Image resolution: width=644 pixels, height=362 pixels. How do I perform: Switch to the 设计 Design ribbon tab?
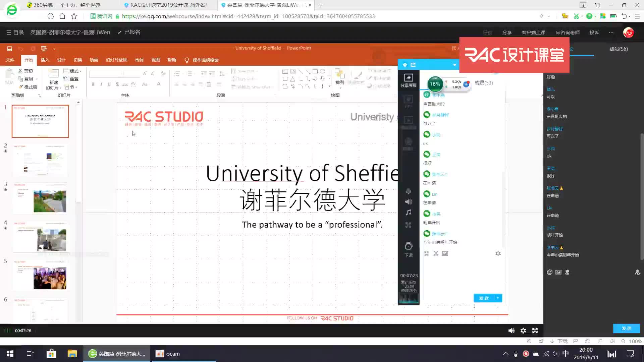(x=61, y=60)
